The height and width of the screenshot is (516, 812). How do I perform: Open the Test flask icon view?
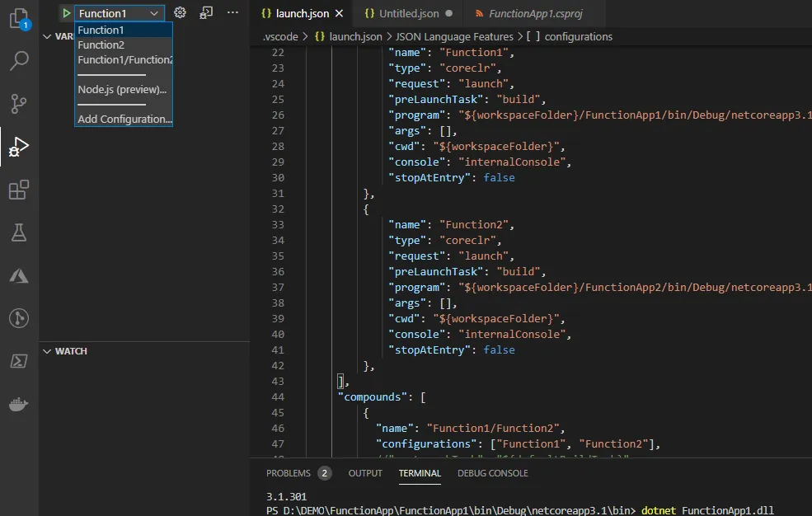click(x=19, y=233)
